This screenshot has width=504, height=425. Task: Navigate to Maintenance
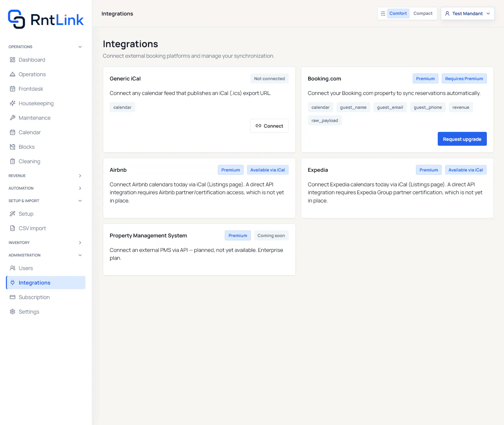tap(45, 118)
